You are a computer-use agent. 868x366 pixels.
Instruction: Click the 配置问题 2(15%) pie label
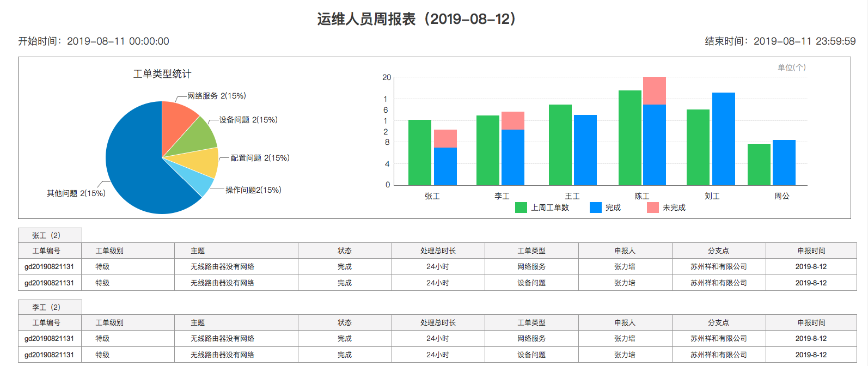pyautogui.click(x=260, y=158)
